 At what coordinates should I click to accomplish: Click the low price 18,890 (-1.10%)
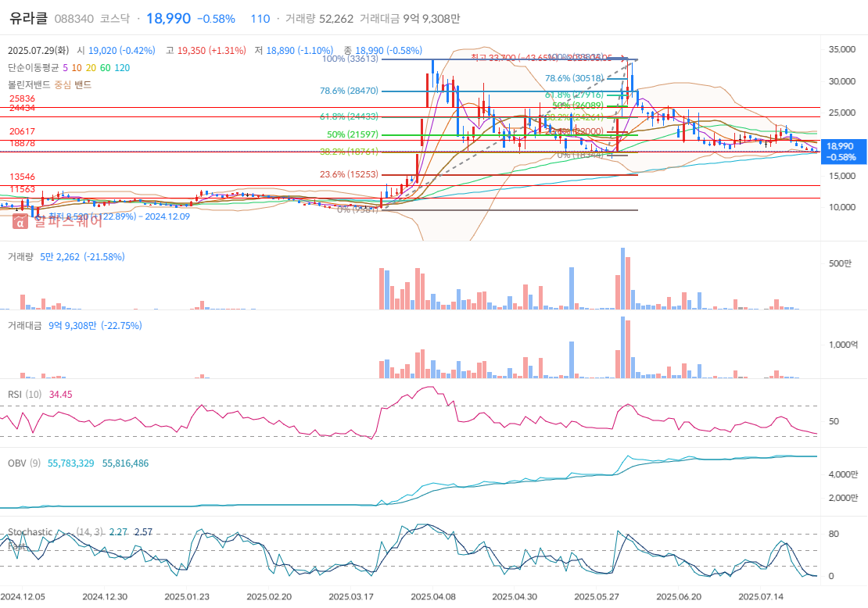click(x=299, y=50)
